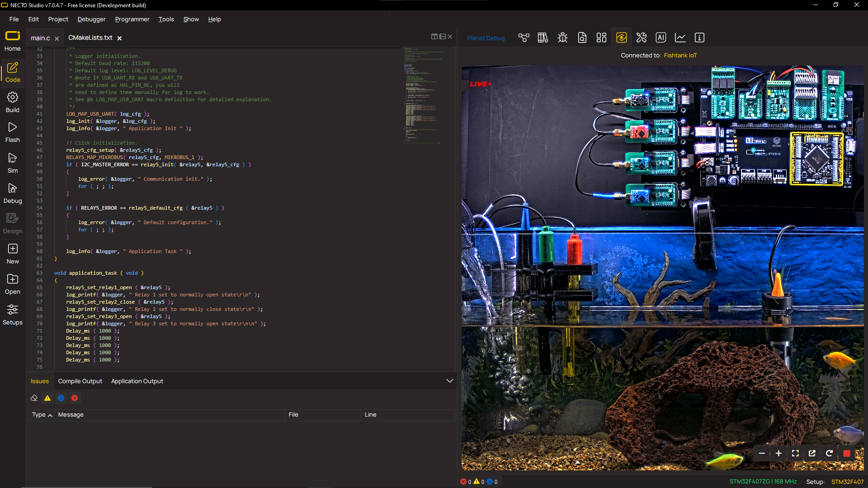Open the wrench and screwdriver tools icon
The height and width of the screenshot is (488, 868).
(x=642, y=38)
